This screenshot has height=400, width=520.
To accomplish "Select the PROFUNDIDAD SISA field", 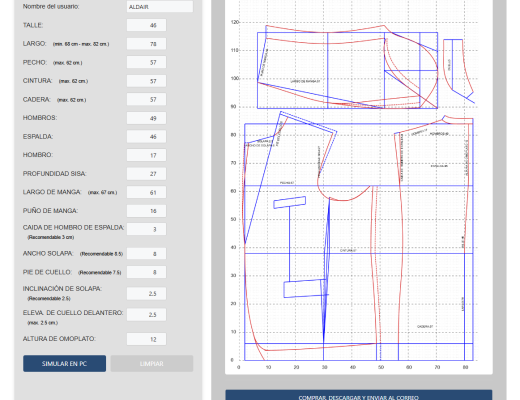I will [x=146, y=174].
